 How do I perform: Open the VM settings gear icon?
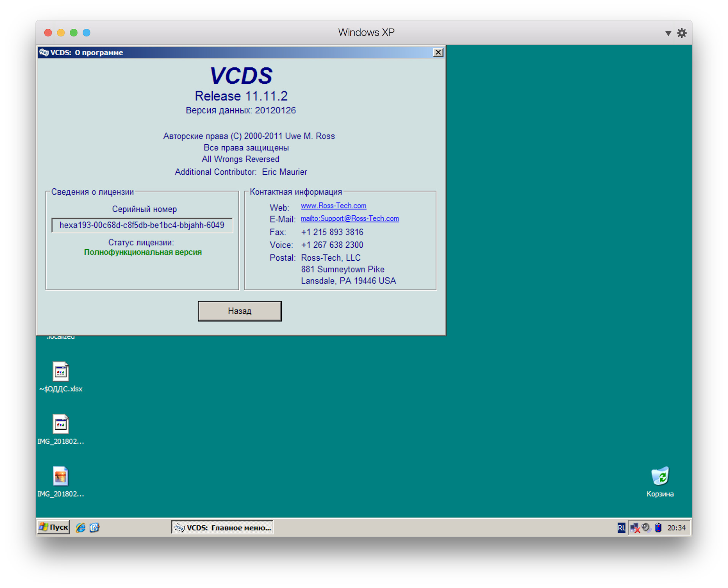682,33
